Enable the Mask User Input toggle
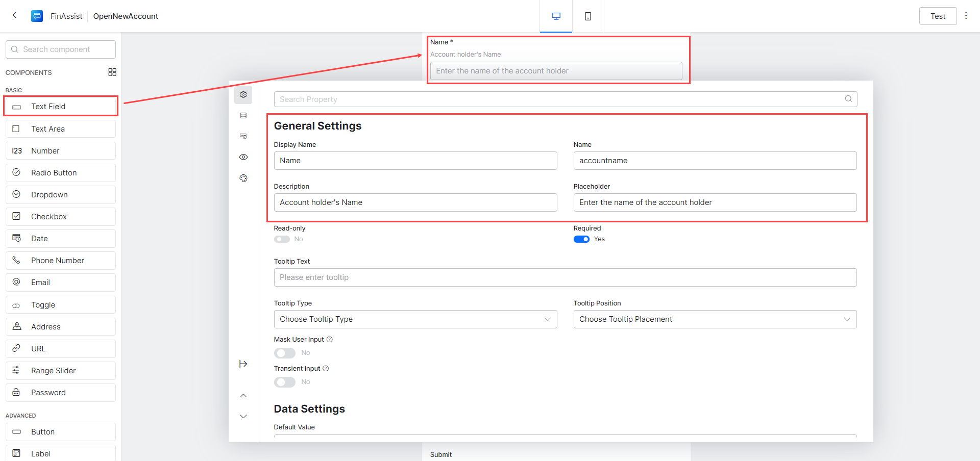Viewport: 980px width, 461px height. pyautogui.click(x=284, y=353)
